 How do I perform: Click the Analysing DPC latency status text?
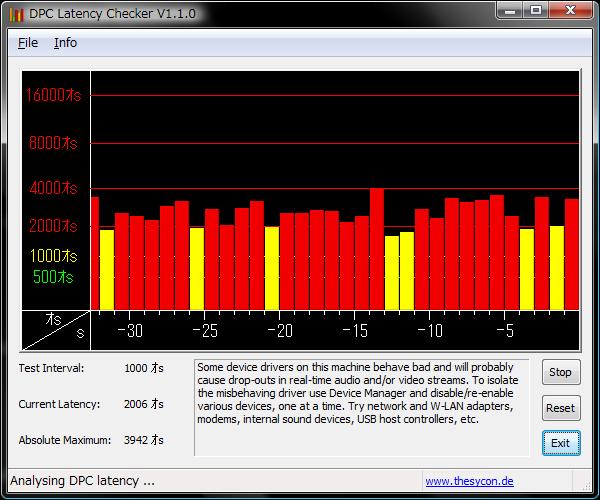coord(83,481)
